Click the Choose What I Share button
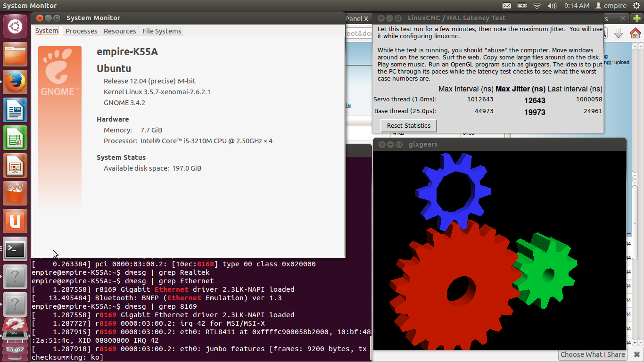 pyautogui.click(x=593, y=354)
